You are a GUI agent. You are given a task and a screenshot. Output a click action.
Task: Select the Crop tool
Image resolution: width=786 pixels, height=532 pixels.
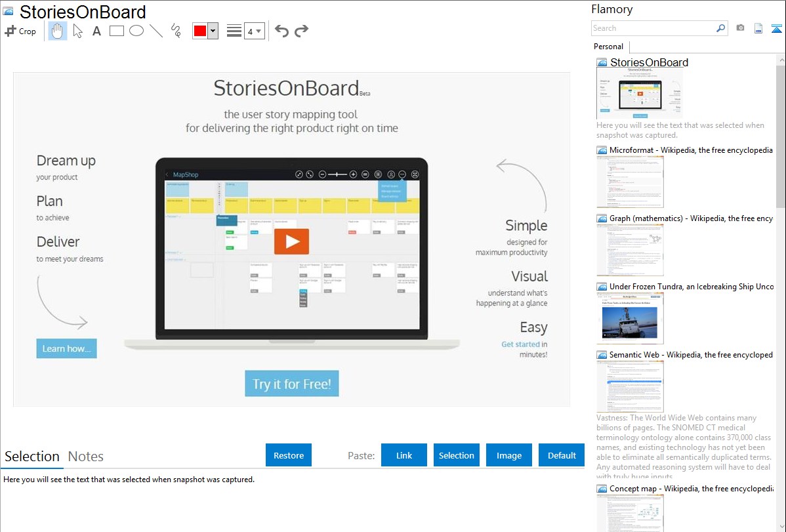coord(20,31)
